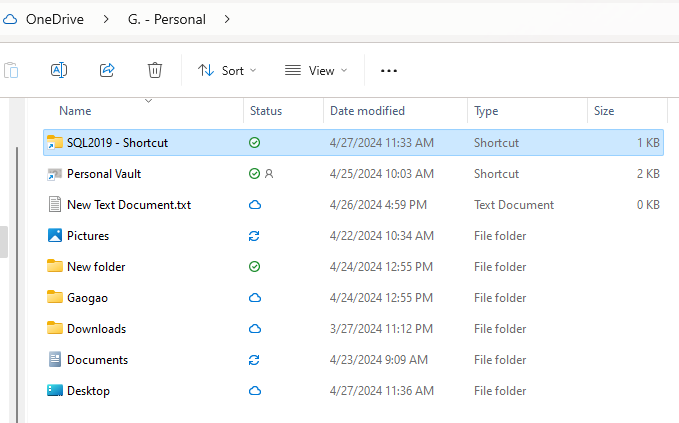Viewport: 679px width, 423px height.
Task: Sort by the Name column header
Action: (75, 111)
